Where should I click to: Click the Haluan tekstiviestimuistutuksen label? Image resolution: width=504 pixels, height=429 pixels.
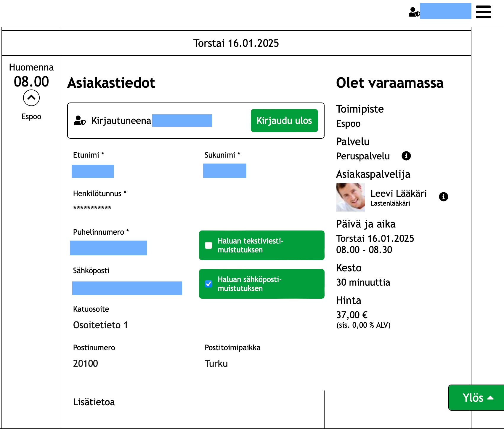[x=250, y=245]
